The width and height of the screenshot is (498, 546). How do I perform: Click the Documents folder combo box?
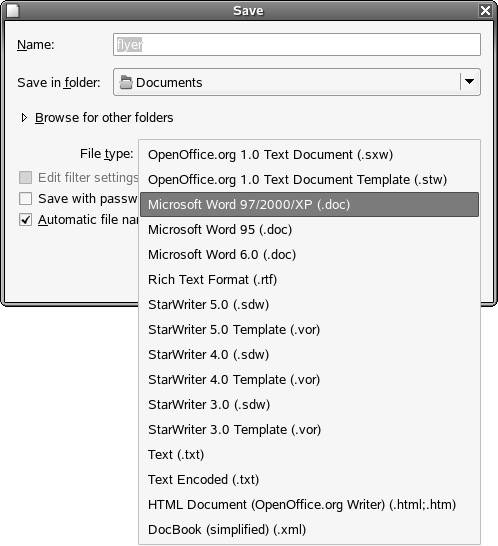pos(297,82)
